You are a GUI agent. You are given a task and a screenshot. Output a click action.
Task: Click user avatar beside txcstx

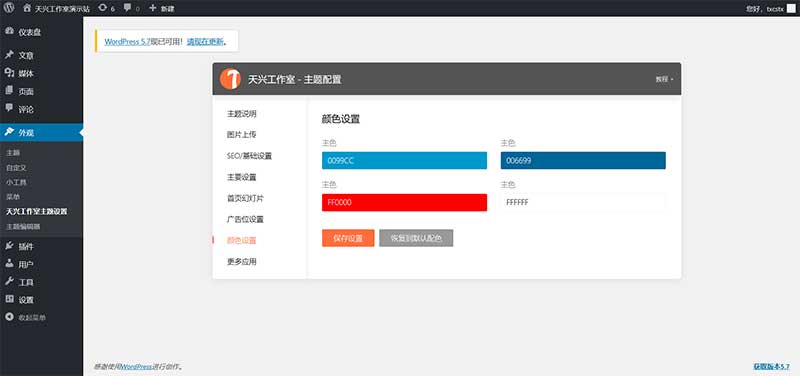coord(790,8)
